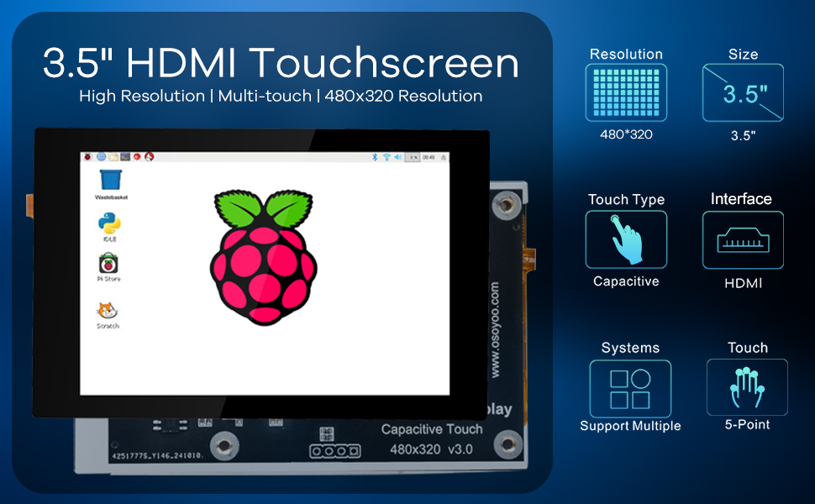Viewport: 815px width, 504px height.
Task: Click www.osoyoo.com printed on board
Action: [x=495, y=330]
